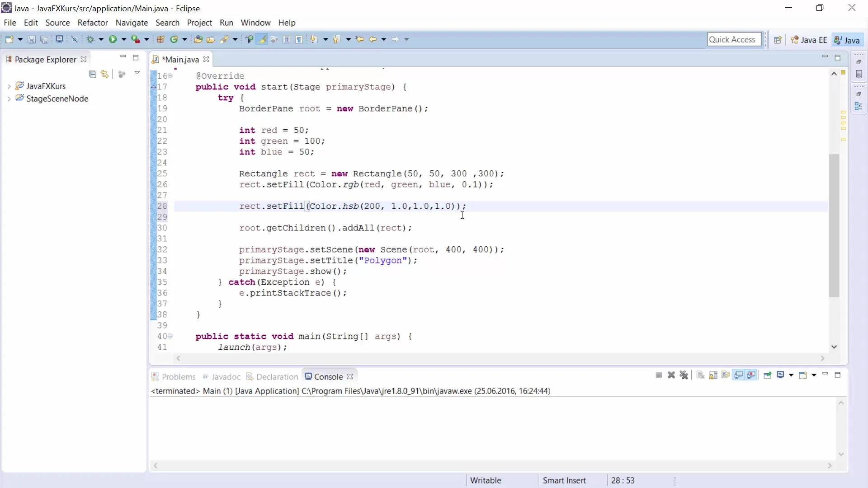Click Display Selected Console monitor icon
The image size is (868, 488).
tap(780, 375)
